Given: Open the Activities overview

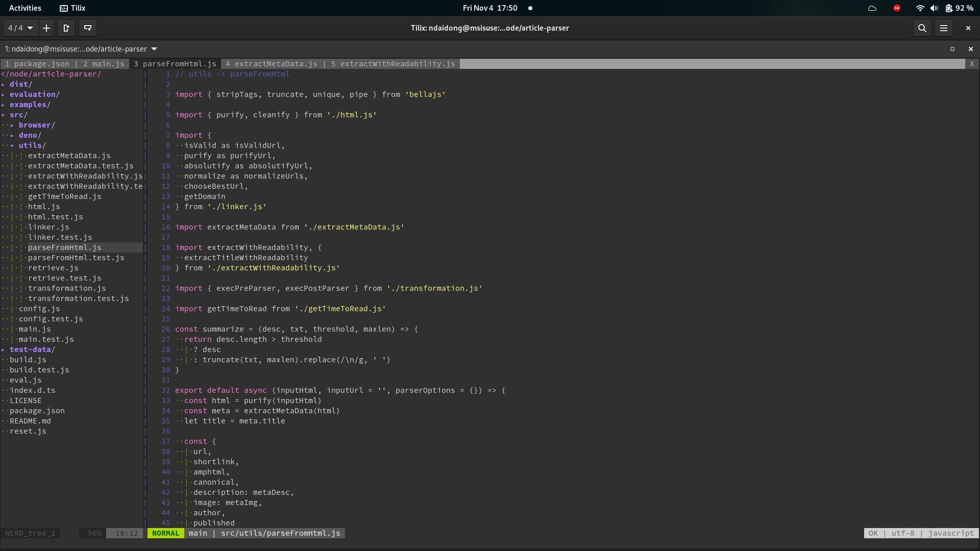Looking at the screenshot, I should (25, 8).
